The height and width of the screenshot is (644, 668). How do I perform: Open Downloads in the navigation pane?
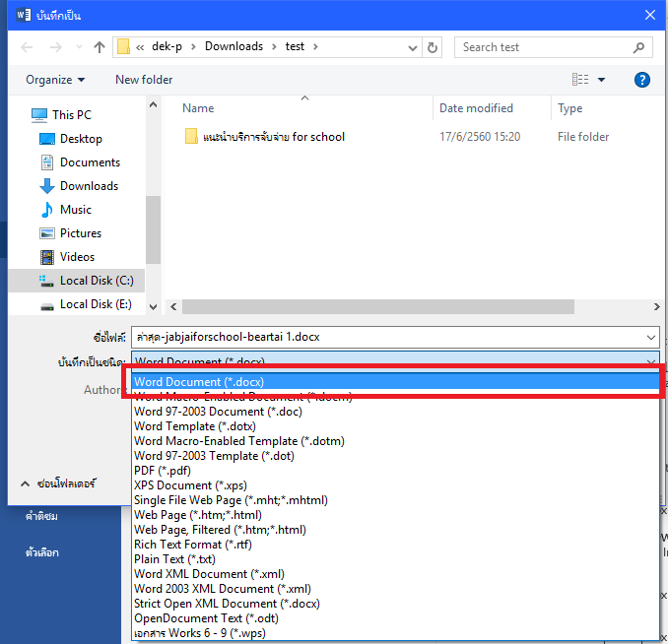click(x=89, y=186)
